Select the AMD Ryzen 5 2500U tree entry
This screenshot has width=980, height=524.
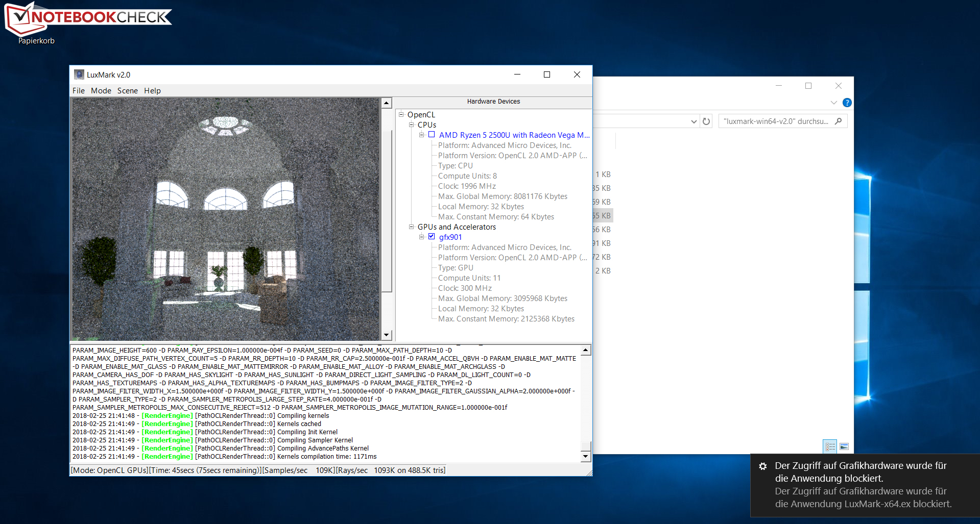514,135
